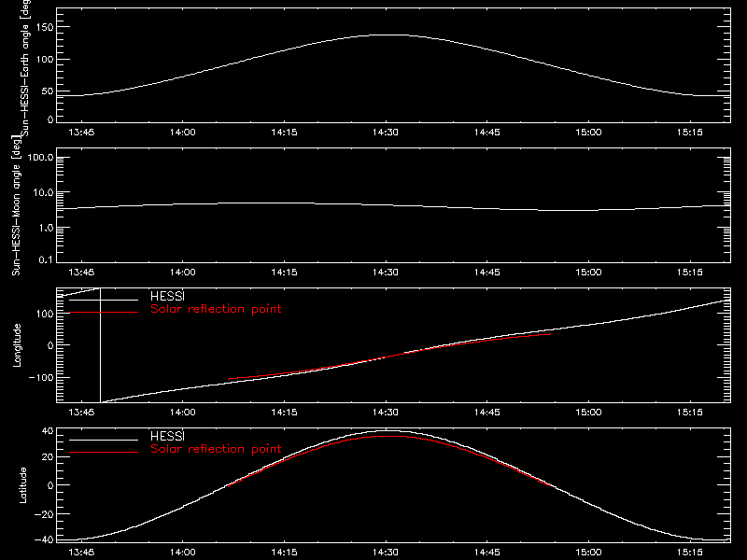Click HESSI legend label in Latitude plot

pos(167,437)
